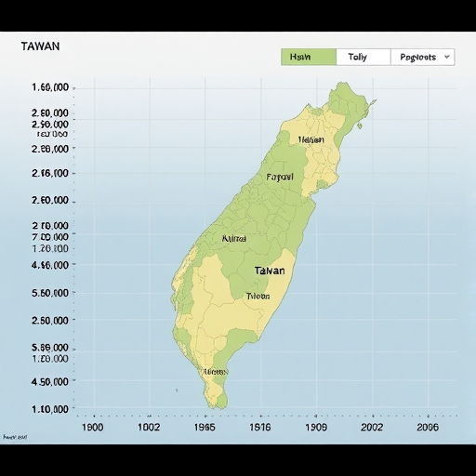Click the 1,60,000 y-axis label
Image resolution: width=476 pixels, height=476 pixels.
pyautogui.click(x=50, y=87)
